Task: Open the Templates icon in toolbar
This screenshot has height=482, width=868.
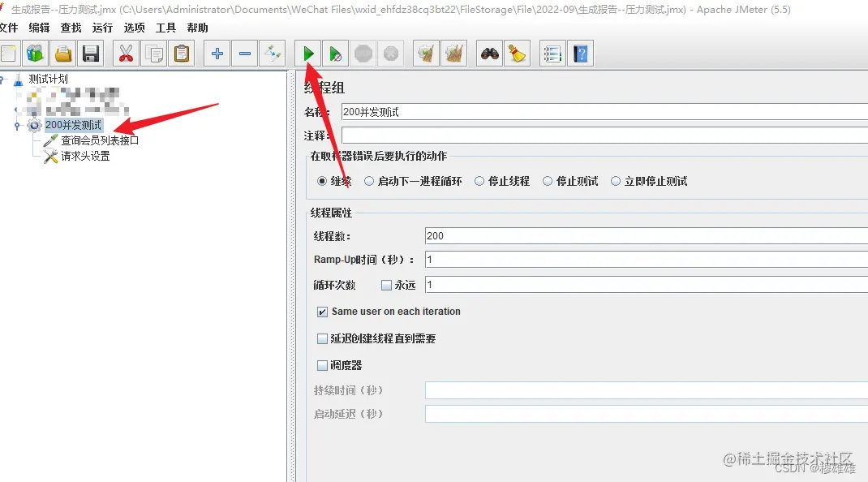Action: pyautogui.click(x=35, y=54)
